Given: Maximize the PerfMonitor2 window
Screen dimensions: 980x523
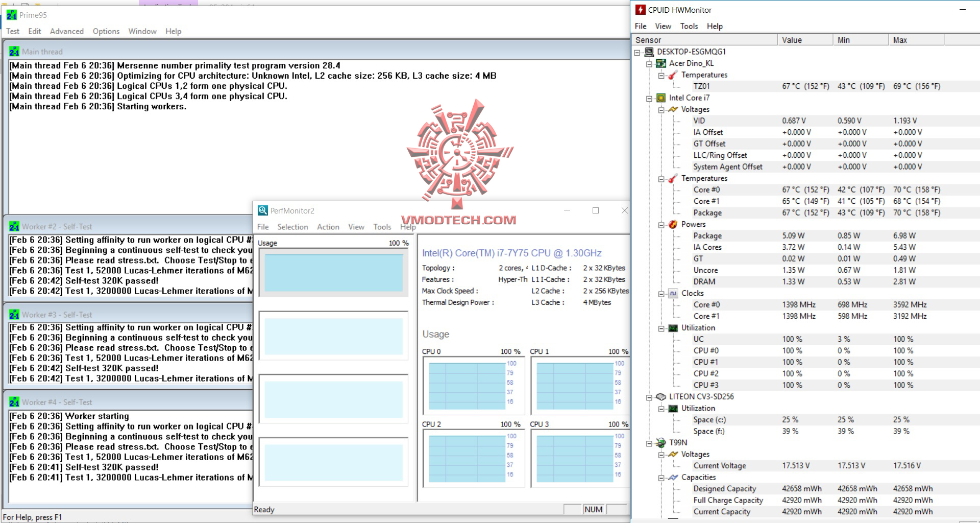Looking at the screenshot, I should coord(595,210).
